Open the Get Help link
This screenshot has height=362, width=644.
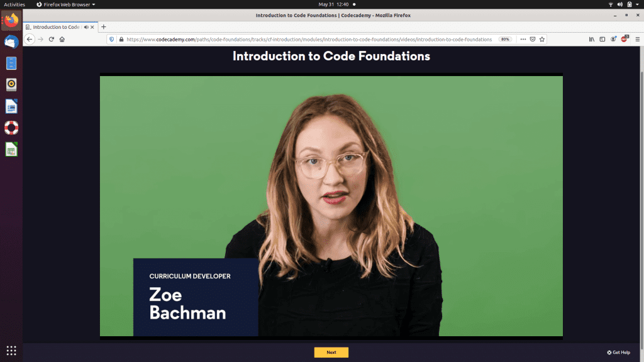pos(619,352)
